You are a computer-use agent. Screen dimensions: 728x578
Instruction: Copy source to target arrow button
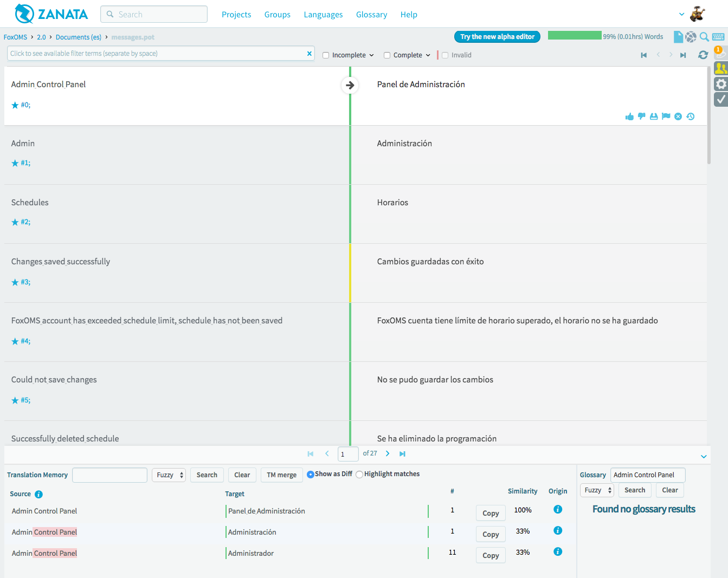point(350,85)
